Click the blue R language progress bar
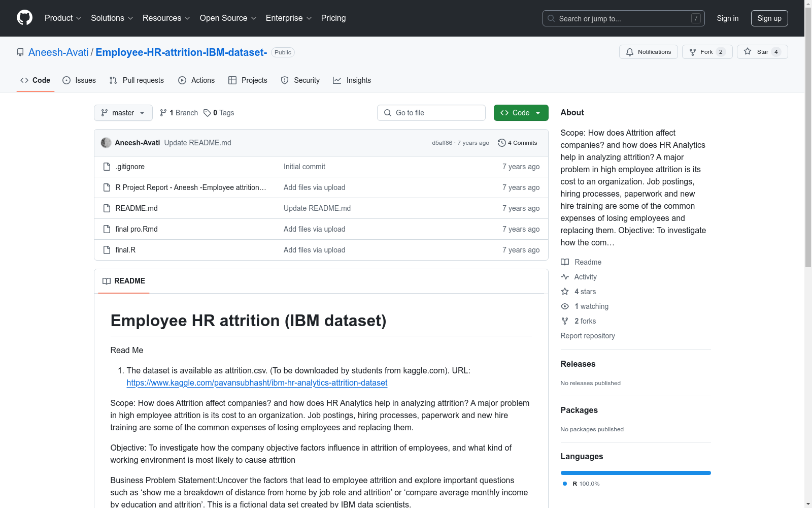Screen dimensions: 812x508 point(636,473)
